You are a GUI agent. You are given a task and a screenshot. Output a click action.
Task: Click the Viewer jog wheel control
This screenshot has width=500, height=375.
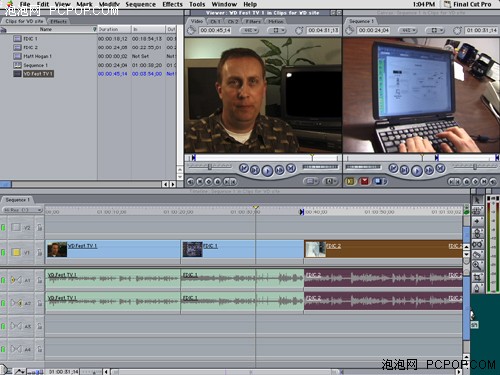click(x=320, y=166)
